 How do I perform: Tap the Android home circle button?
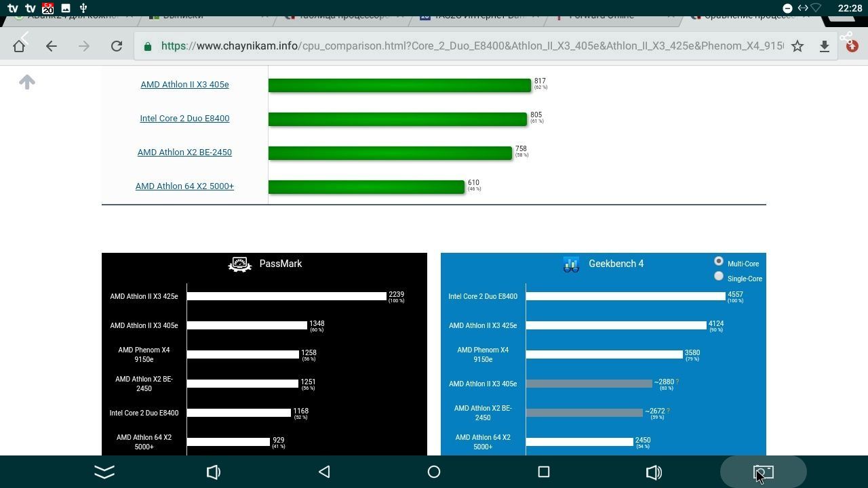click(434, 472)
